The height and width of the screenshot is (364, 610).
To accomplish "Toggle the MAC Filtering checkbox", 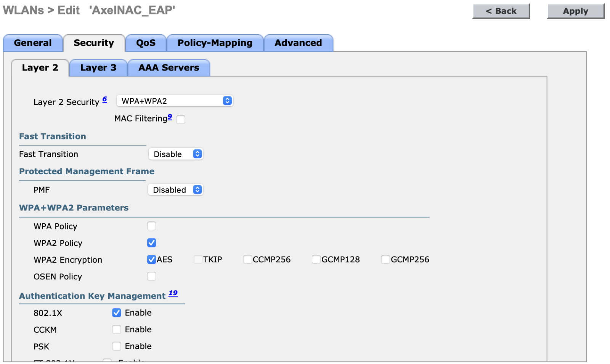I will (181, 119).
